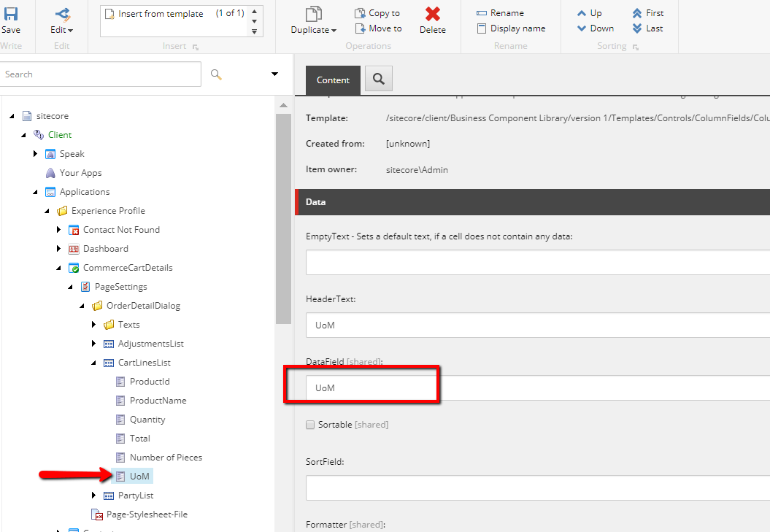The image size is (770, 532).
Task: Click the Contact Not Found icon
Action: click(74, 230)
